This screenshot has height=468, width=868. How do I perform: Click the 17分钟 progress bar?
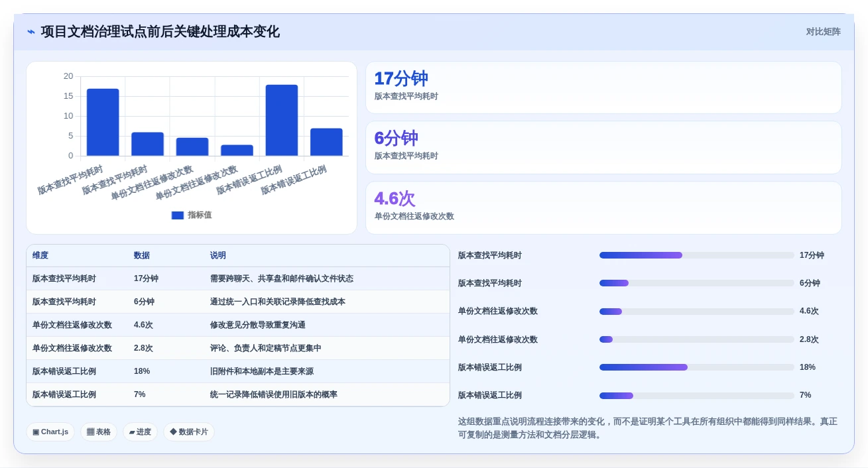click(696, 255)
